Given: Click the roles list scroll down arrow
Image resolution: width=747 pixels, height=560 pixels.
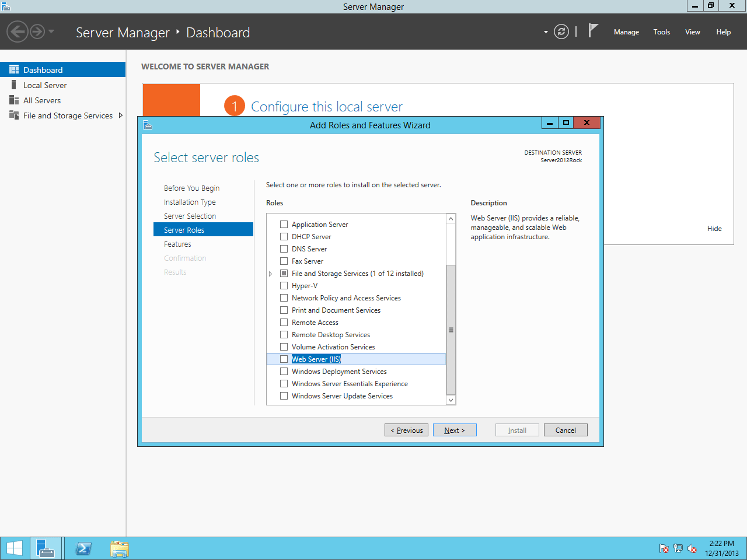Looking at the screenshot, I should tap(451, 400).
